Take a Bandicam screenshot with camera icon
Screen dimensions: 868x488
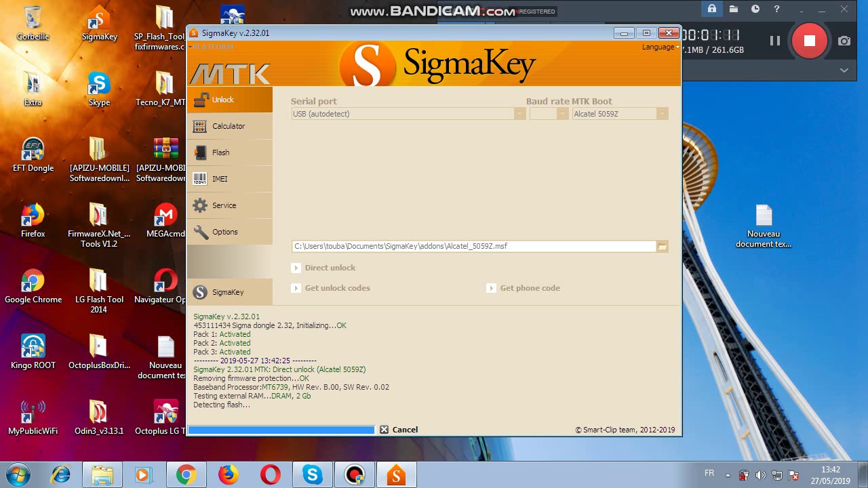click(x=844, y=41)
